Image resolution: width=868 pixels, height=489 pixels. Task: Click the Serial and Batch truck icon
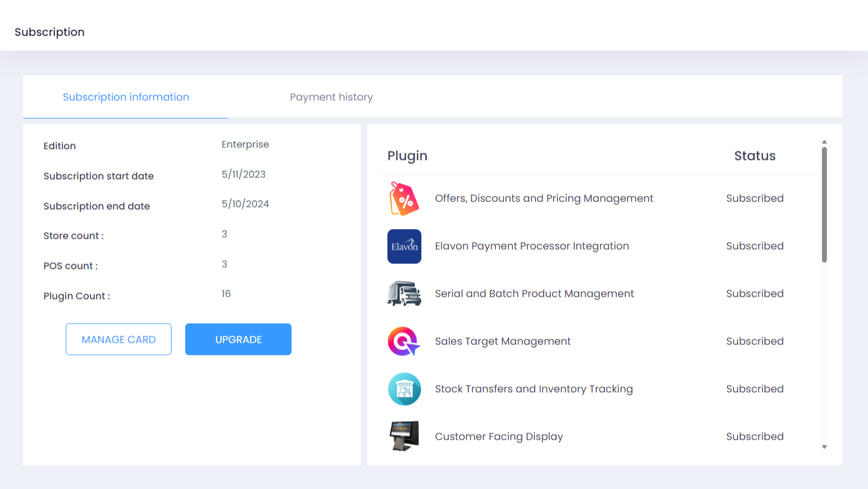coord(404,294)
